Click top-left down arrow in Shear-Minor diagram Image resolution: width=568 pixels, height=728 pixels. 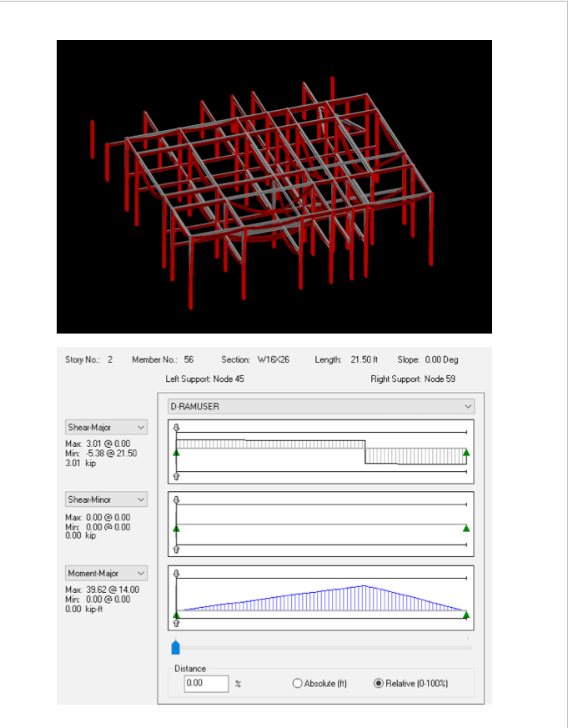[x=176, y=500]
